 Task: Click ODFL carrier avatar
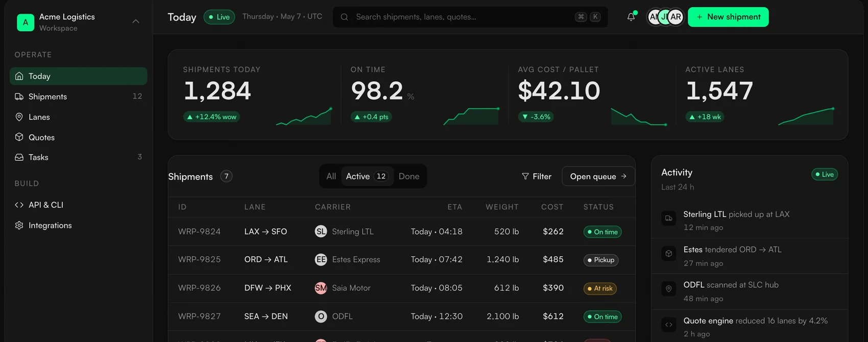(321, 316)
